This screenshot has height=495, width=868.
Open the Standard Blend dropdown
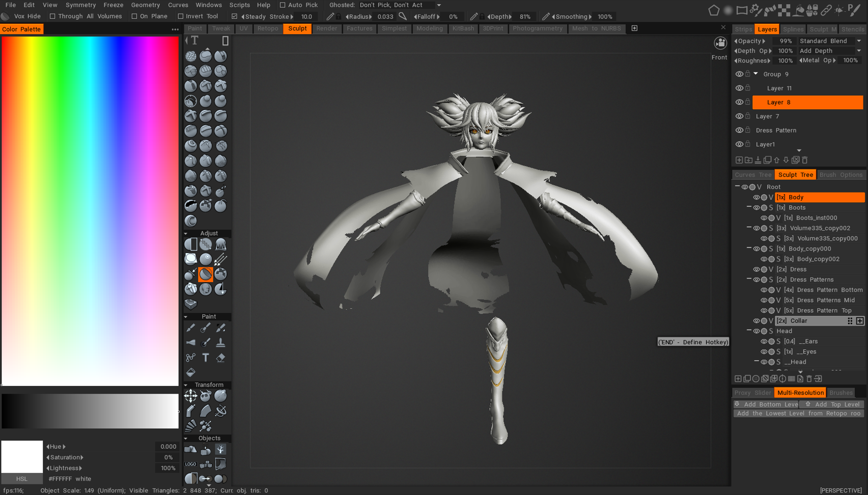(x=830, y=41)
